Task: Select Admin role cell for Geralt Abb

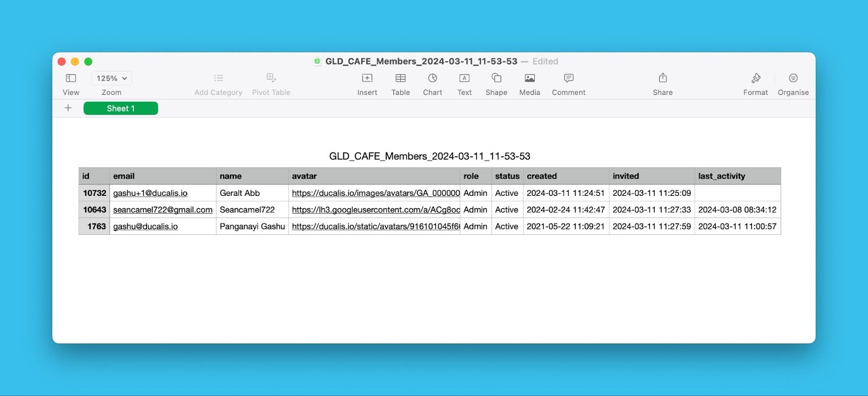Action: [x=476, y=193]
